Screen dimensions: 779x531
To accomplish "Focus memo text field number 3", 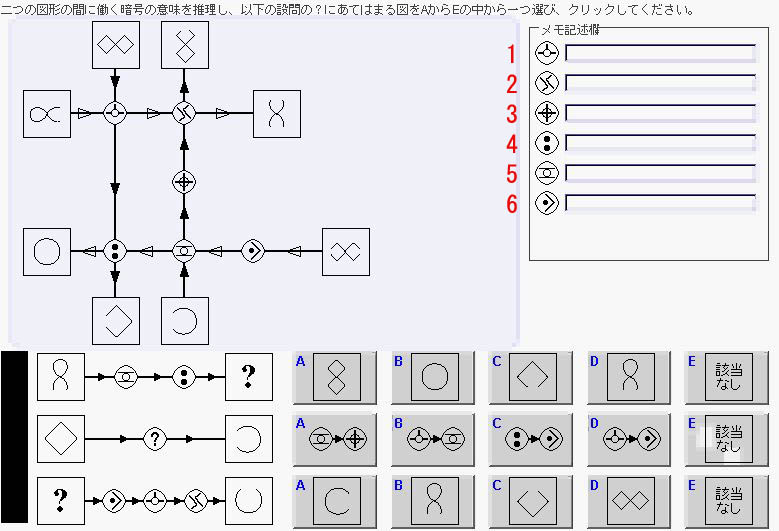I will [x=660, y=113].
